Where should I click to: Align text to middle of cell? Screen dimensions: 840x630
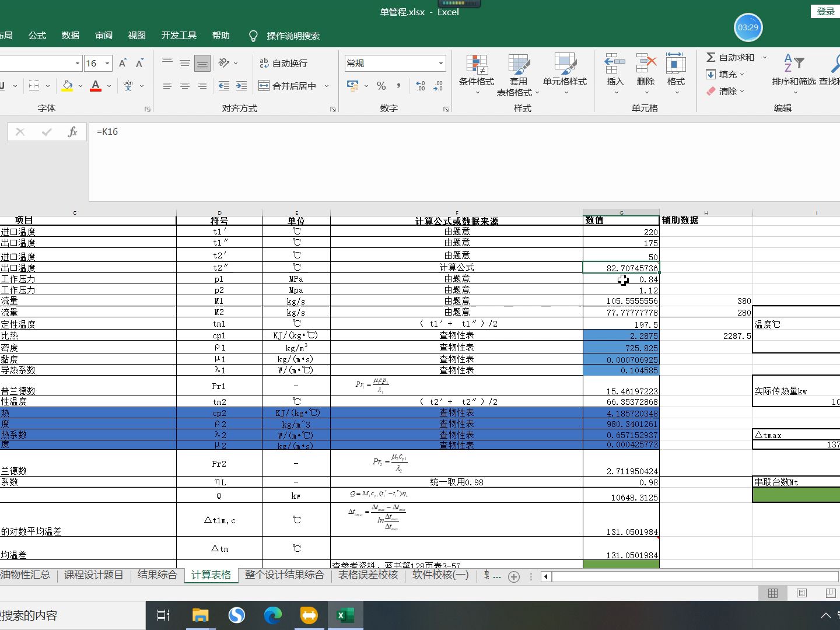pyautogui.click(x=185, y=63)
